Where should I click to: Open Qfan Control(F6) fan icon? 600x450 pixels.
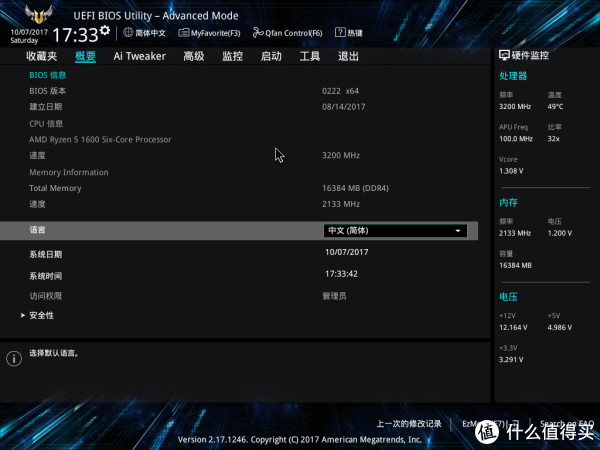point(258,33)
